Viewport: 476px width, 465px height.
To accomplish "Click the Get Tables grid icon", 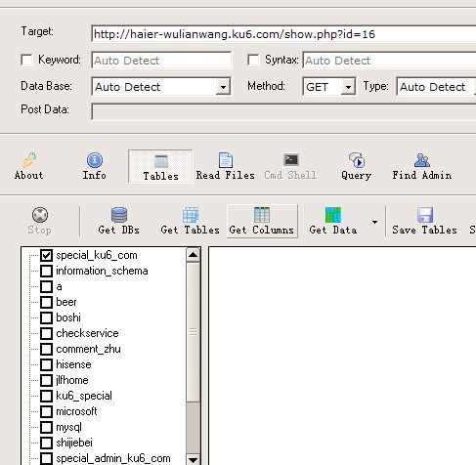I will pos(191,215).
